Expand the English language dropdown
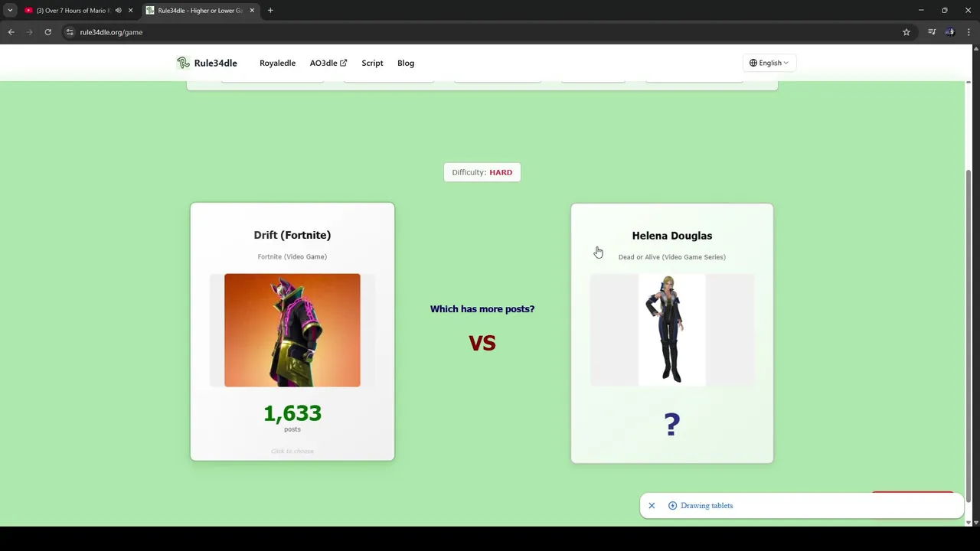 pos(769,63)
